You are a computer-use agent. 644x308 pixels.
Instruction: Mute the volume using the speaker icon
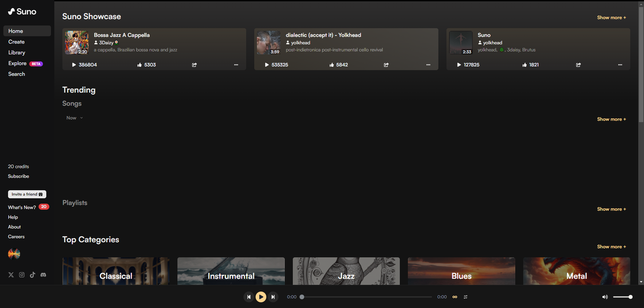[605, 297]
